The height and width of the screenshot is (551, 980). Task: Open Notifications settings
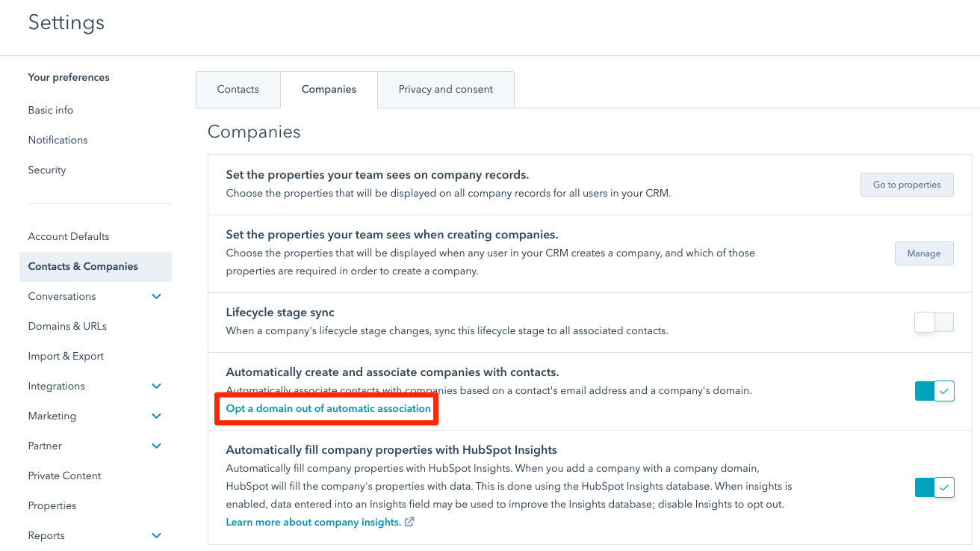58,140
